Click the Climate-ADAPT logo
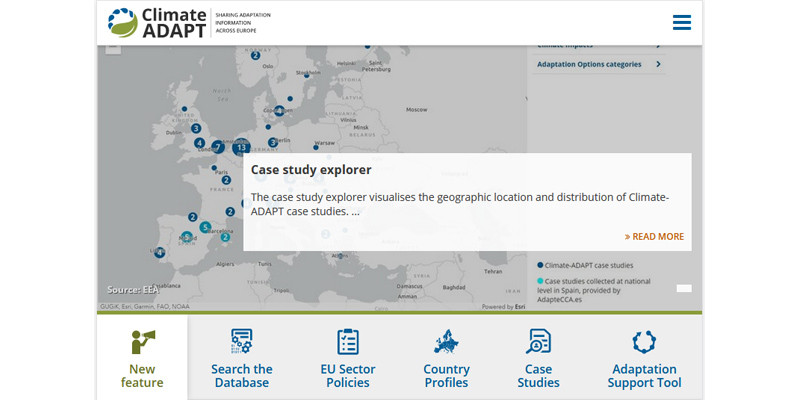 click(157, 22)
